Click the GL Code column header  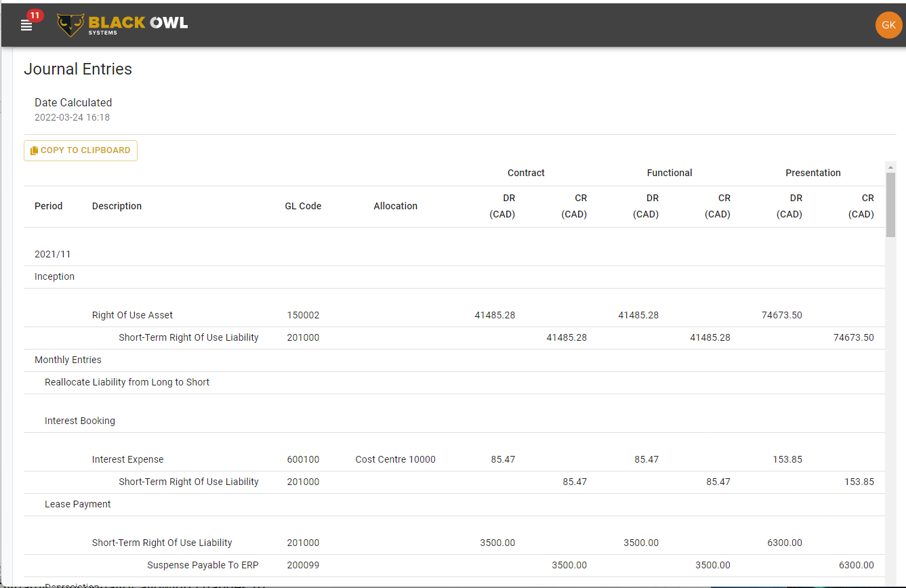pos(303,206)
